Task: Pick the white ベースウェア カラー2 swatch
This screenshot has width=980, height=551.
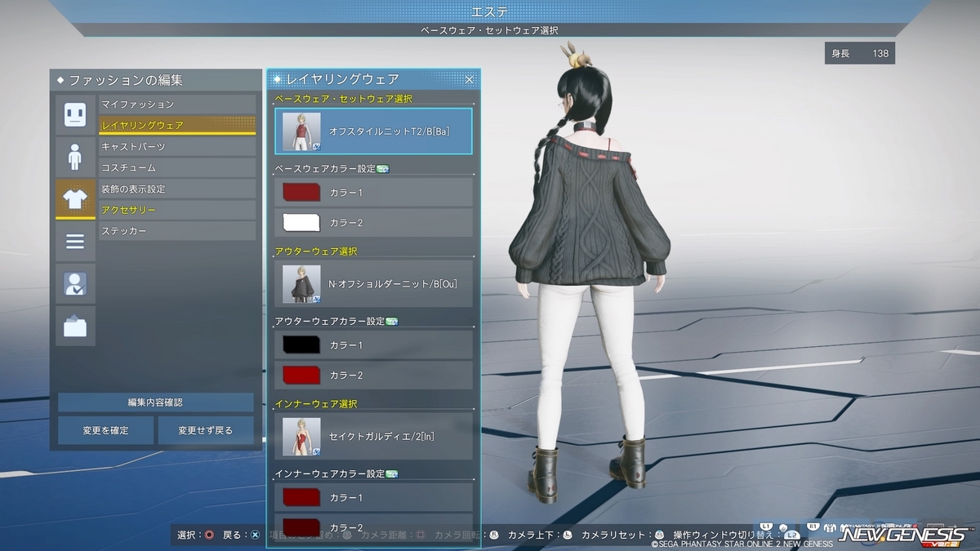Action: click(301, 222)
